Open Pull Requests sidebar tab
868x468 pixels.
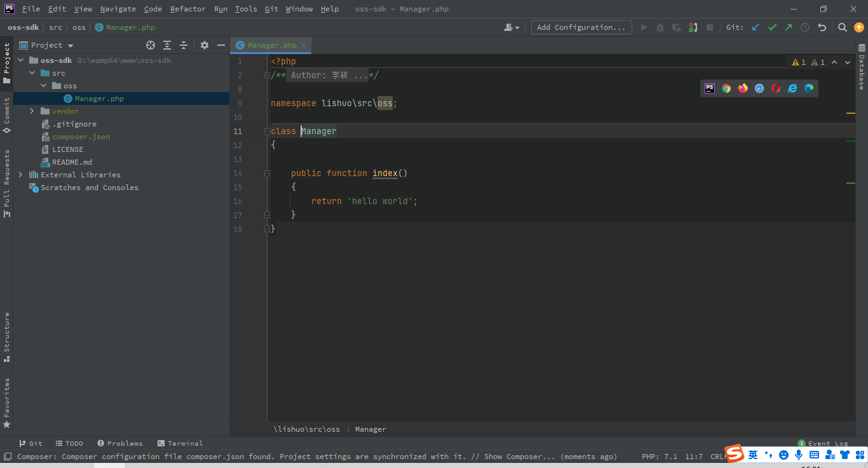point(6,183)
